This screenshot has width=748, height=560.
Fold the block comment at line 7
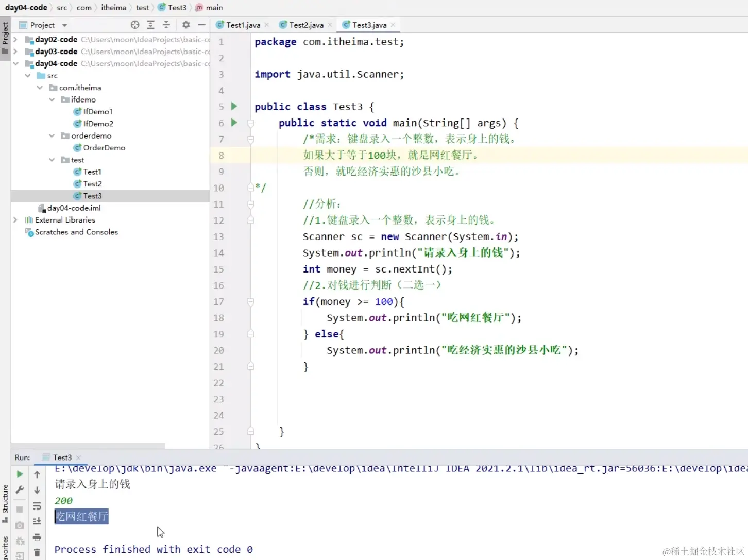(x=251, y=139)
